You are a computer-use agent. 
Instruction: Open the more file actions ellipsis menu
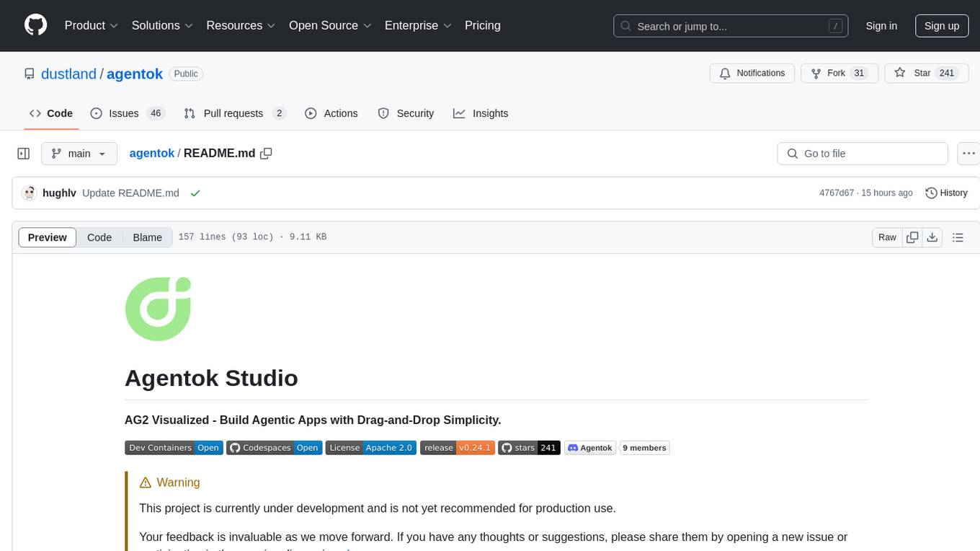click(968, 154)
